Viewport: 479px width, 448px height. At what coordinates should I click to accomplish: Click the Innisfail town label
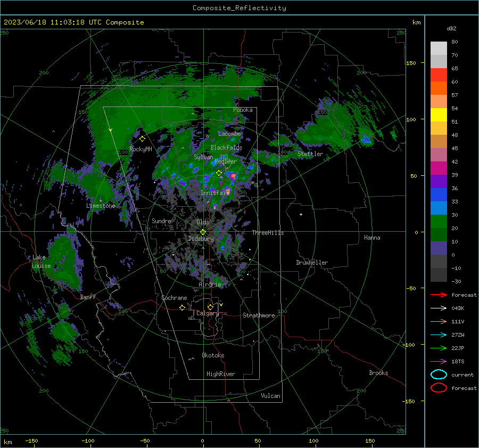click(x=215, y=193)
